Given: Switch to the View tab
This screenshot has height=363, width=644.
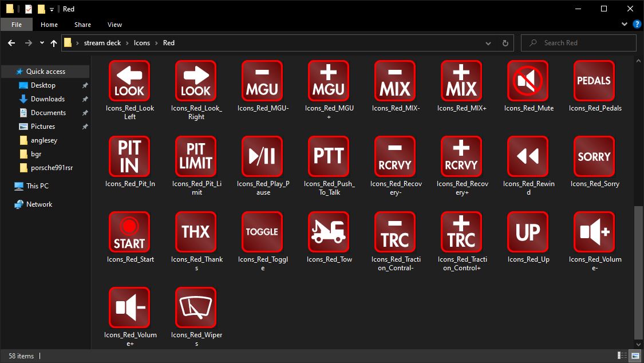Looking at the screenshot, I should click(114, 25).
